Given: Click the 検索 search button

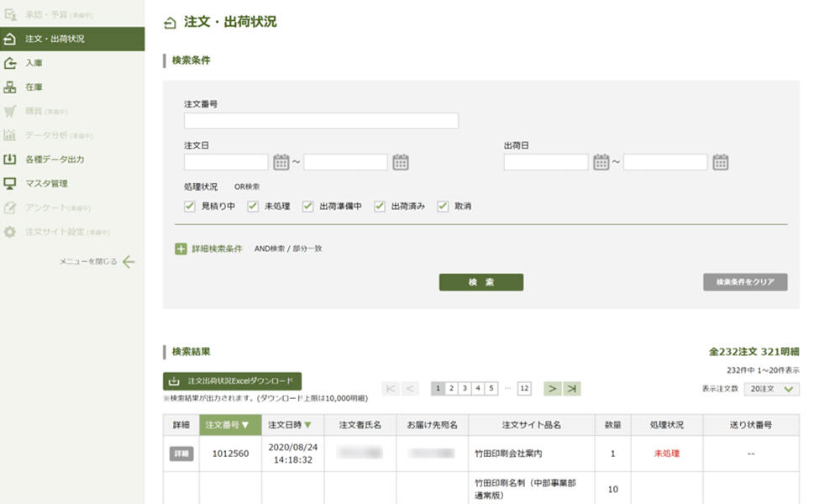Looking at the screenshot, I should tap(480, 282).
